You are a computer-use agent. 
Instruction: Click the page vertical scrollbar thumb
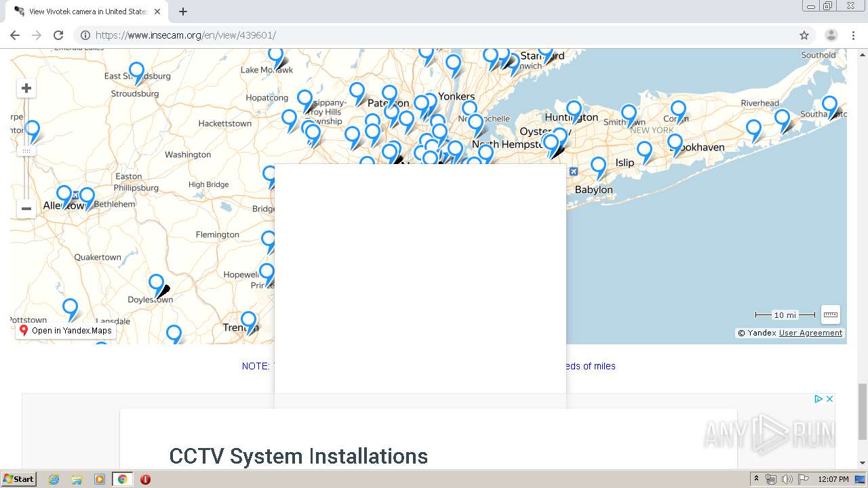click(x=863, y=411)
